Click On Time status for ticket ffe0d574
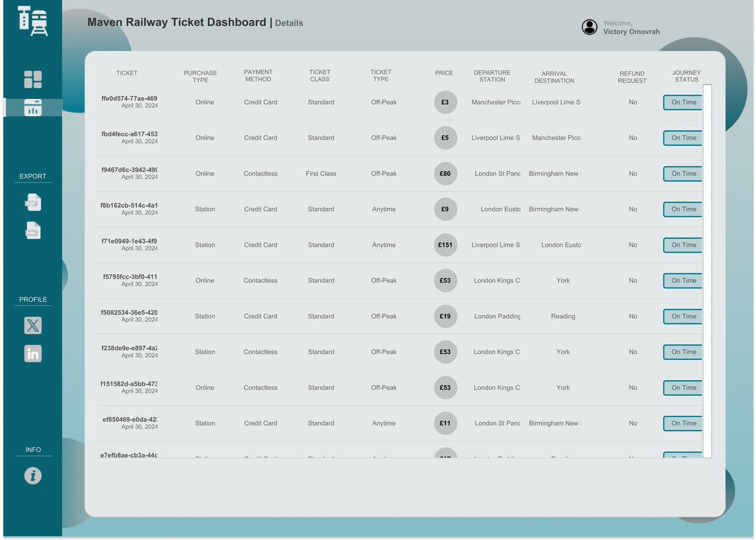Screen dimensions: 756x540 click(683, 102)
